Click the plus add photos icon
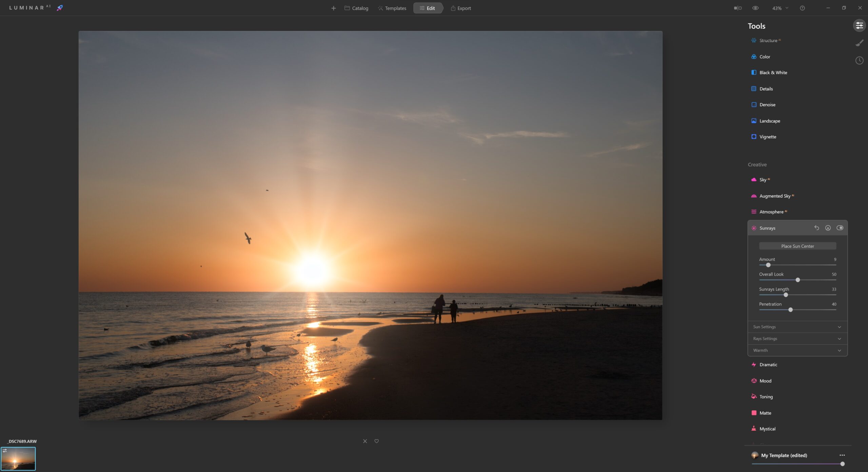This screenshot has width=868, height=472. coord(333,8)
